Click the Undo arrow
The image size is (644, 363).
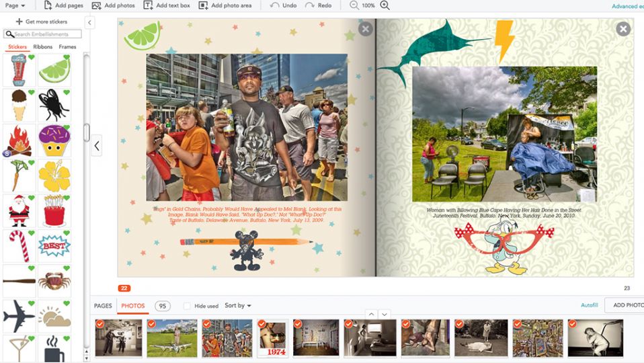tap(274, 5)
